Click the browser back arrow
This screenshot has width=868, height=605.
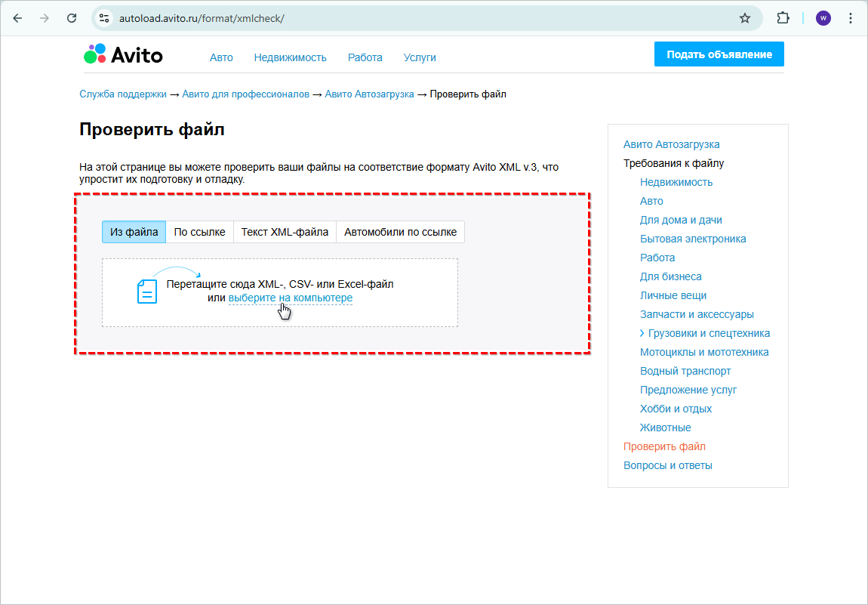[x=17, y=18]
